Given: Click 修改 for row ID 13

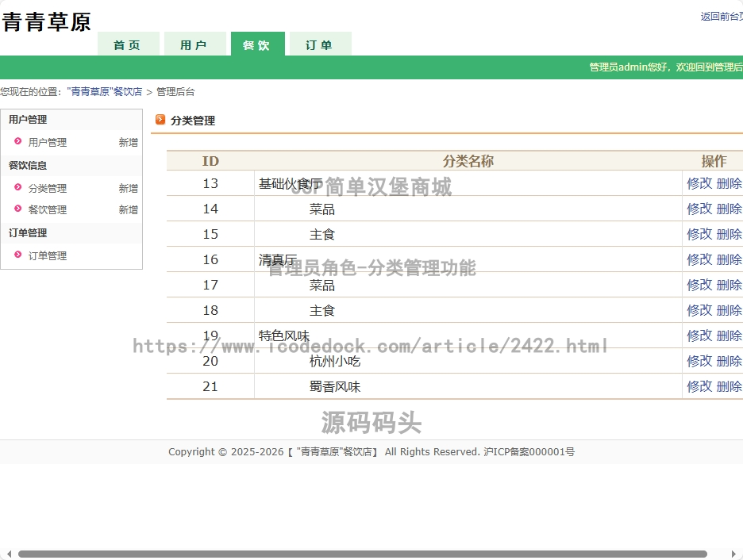Looking at the screenshot, I should [699, 183].
